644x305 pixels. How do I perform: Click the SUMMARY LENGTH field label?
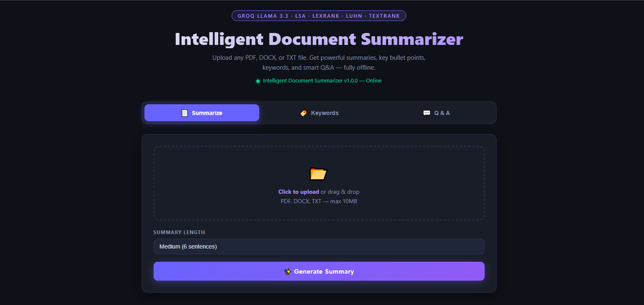tap(179, 232)
